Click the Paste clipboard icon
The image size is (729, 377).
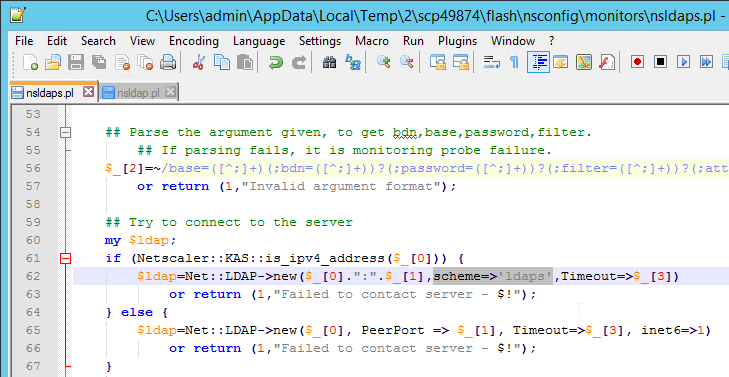coord(245,62)
